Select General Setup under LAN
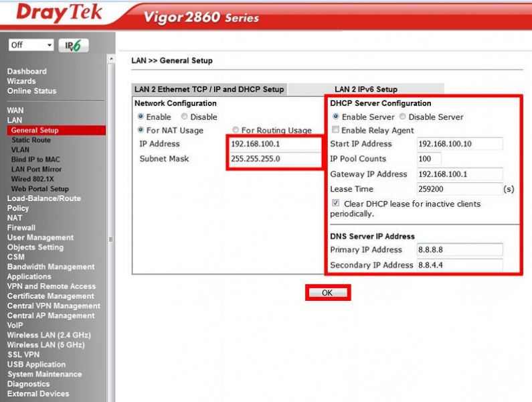The height and width of the screenshot is (402, 532). [x=56, y=130]
